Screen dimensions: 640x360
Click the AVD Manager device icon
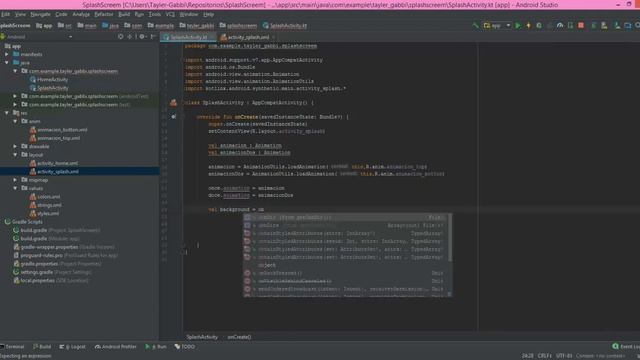coord(604,25)
